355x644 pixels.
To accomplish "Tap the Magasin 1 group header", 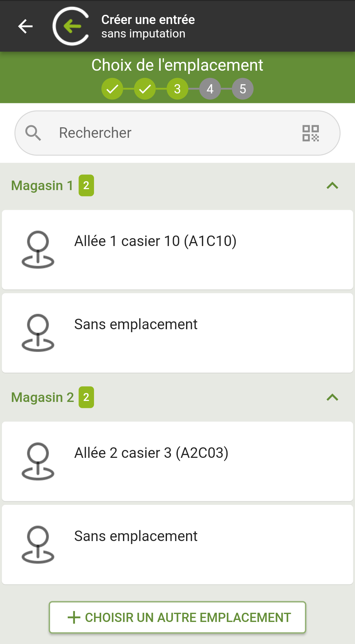I will coord(177,186).
